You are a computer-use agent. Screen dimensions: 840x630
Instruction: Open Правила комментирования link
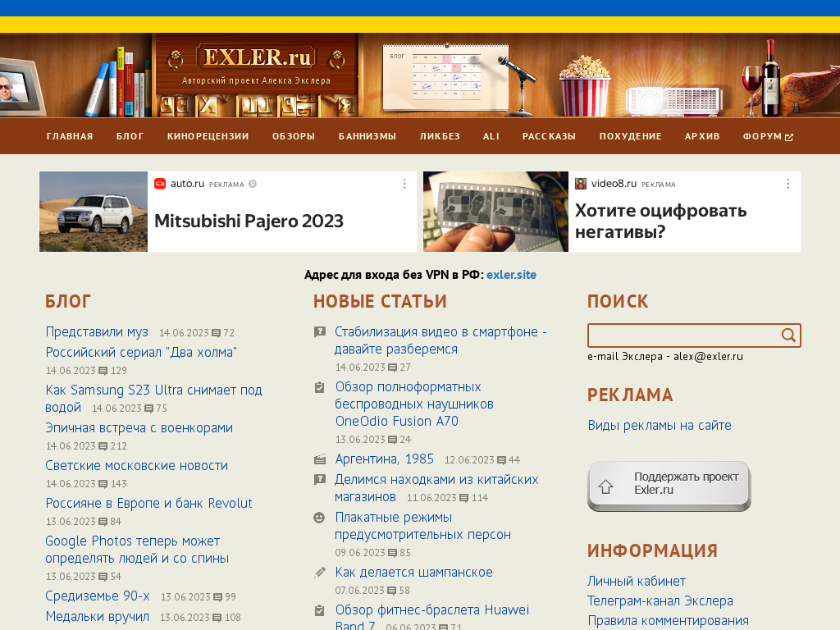point(668,621)
